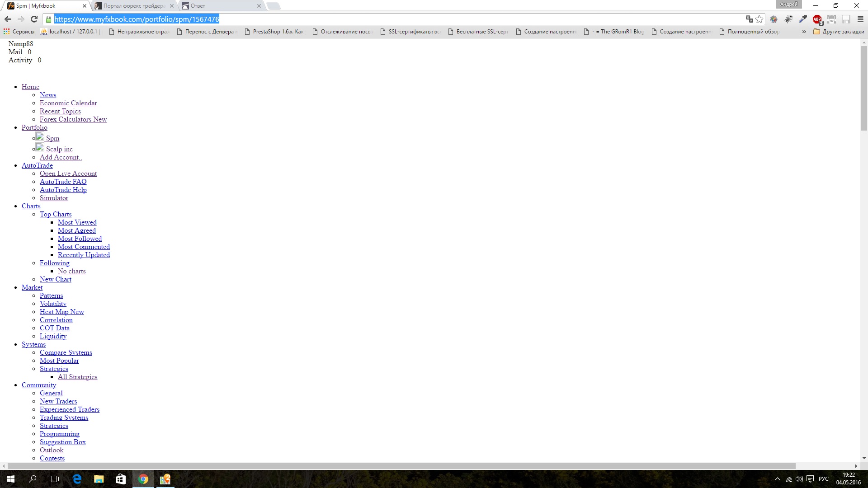Open Windows taskbar search
The width and height of the screenshot is (868, 488).
click(x=33, y=479)
